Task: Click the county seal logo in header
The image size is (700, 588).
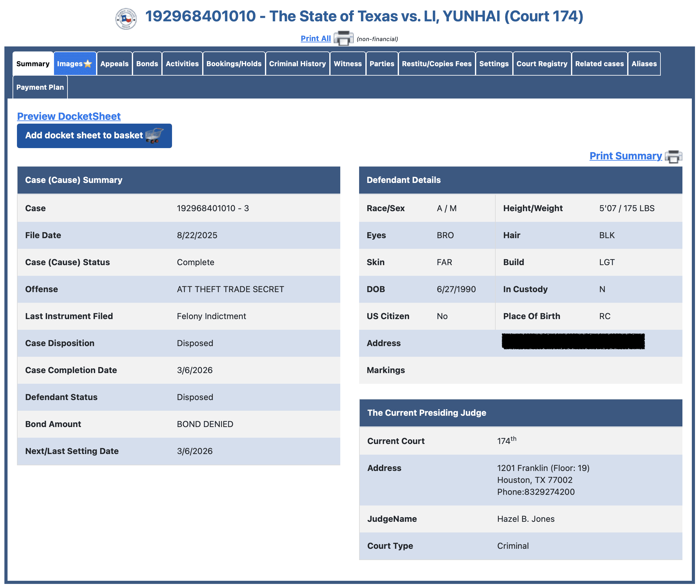Action: [x=126, y=19]
